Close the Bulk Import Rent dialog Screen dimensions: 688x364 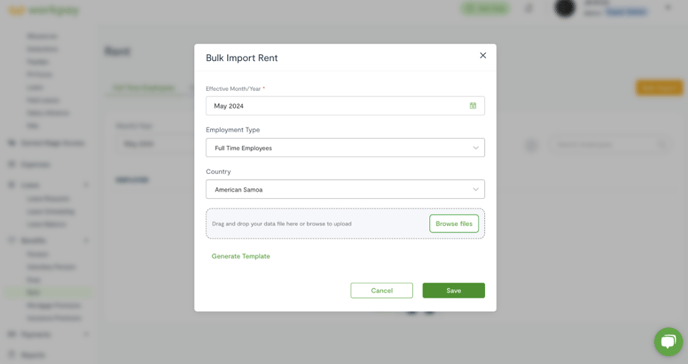point(483,55)
